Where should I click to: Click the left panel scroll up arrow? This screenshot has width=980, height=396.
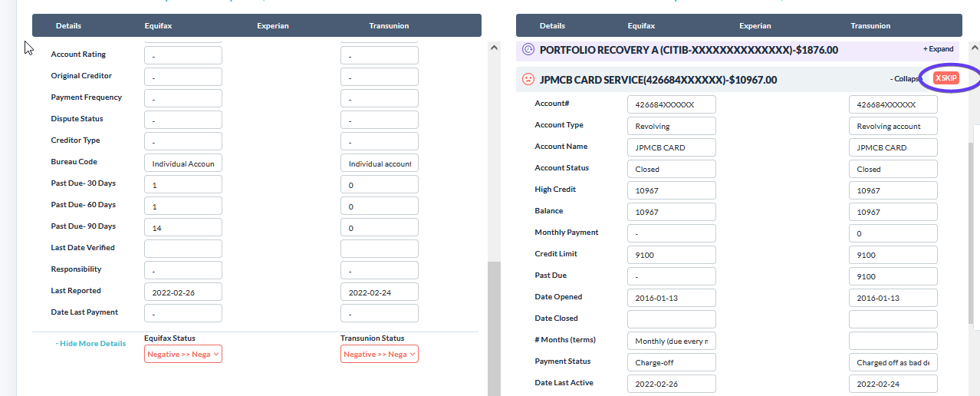pos(494,48)
